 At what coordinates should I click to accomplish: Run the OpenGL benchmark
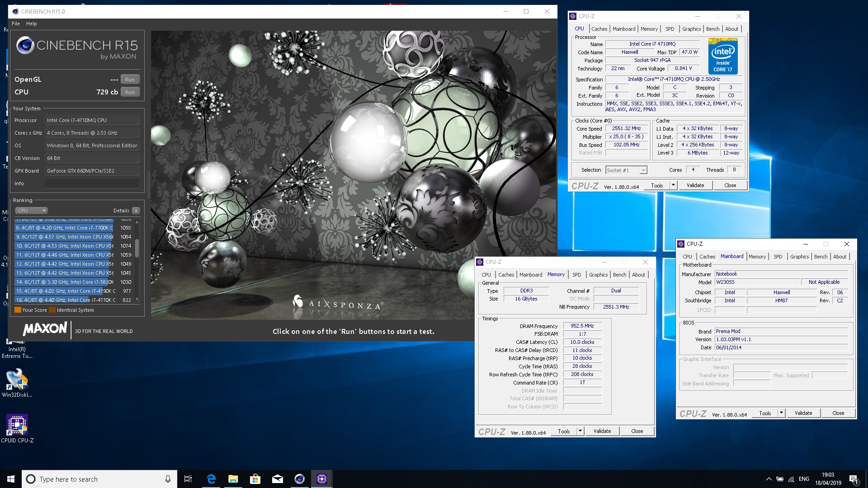click(x=130, y=80)
